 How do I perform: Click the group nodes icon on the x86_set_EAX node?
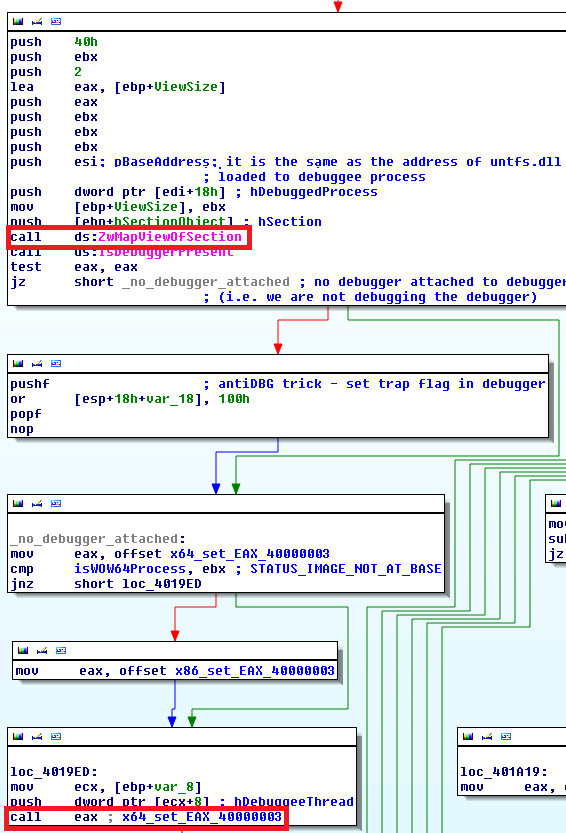coord(61,651)
